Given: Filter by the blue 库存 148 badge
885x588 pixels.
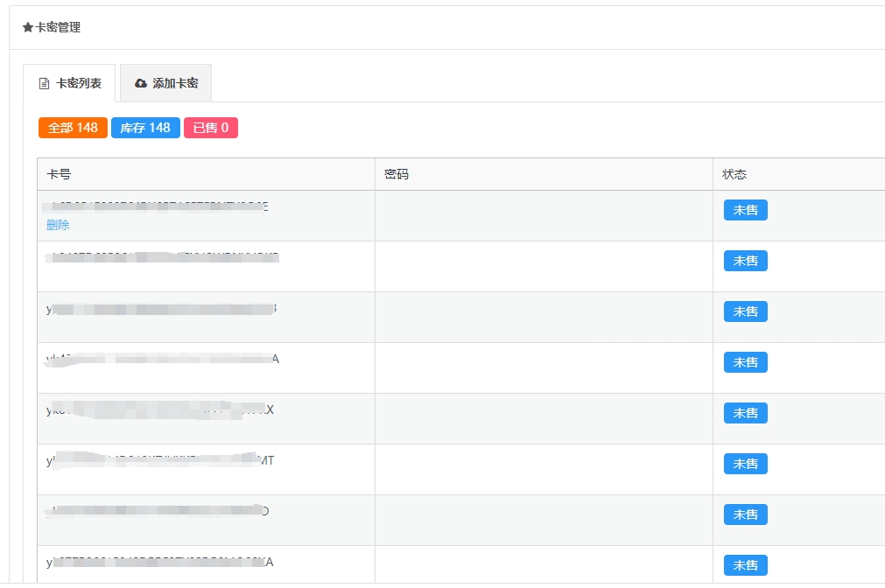Looking at the screenshot, I should click(145, 128).
